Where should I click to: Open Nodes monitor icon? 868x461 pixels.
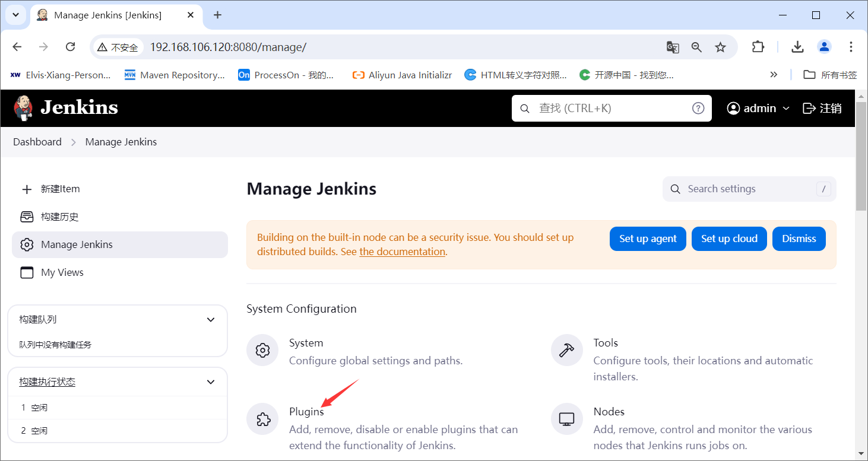[x=567, y=419]
